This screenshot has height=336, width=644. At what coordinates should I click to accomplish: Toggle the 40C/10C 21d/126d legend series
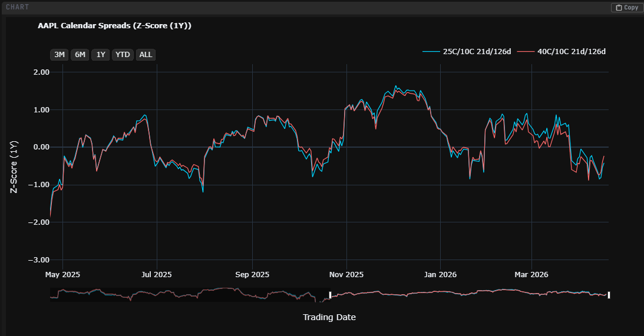[x=562, y=52]
